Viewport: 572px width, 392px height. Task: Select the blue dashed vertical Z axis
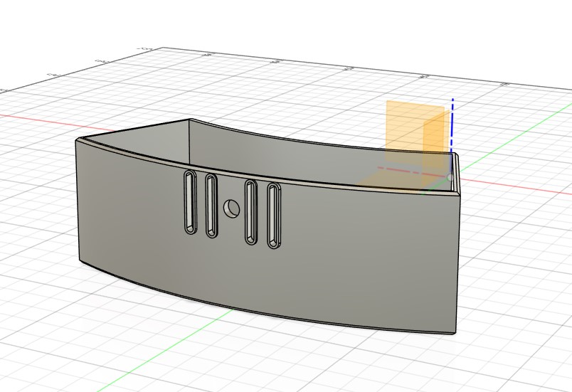[452, 126]
